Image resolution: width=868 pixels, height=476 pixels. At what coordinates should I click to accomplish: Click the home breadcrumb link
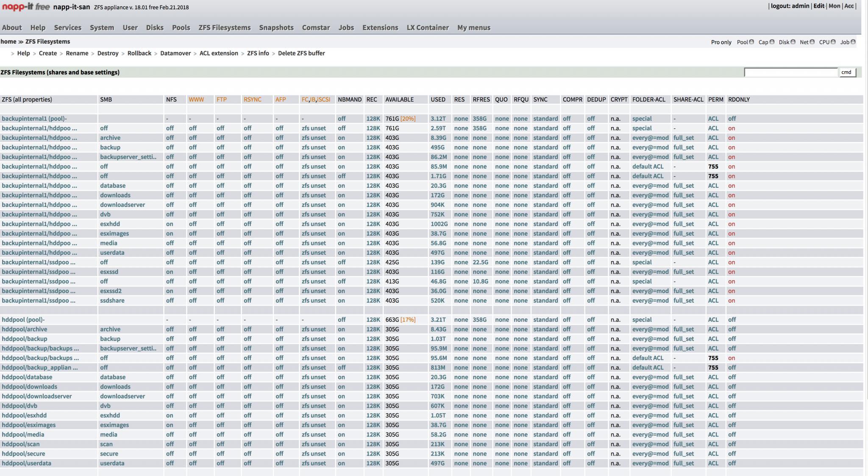8,42
